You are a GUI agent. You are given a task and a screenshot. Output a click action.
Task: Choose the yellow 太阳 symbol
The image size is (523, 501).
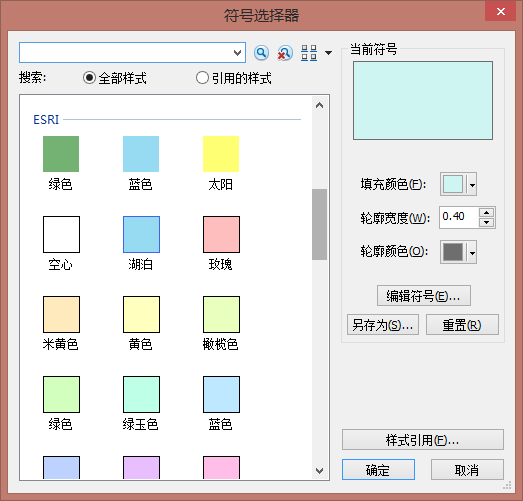221,154
